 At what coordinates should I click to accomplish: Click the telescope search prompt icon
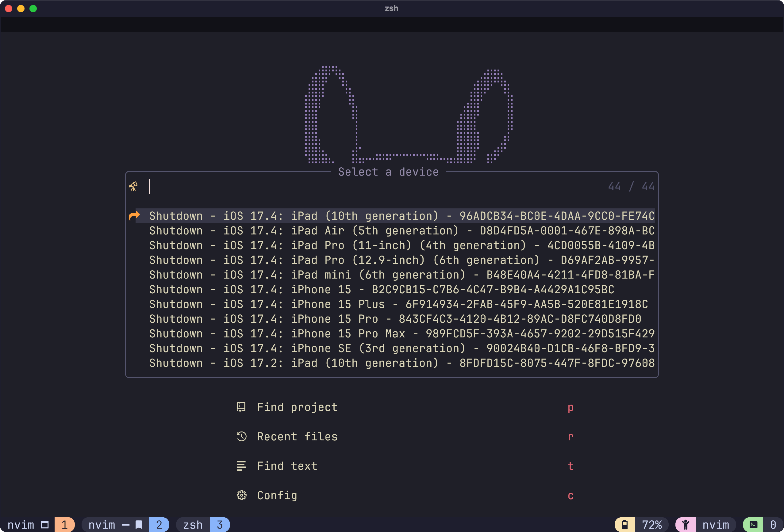(133, 186)
